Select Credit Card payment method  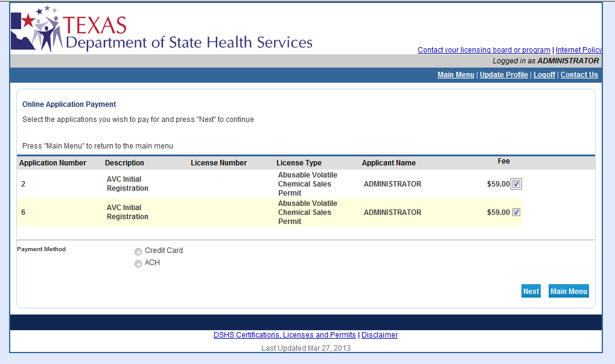click(138, 251)
